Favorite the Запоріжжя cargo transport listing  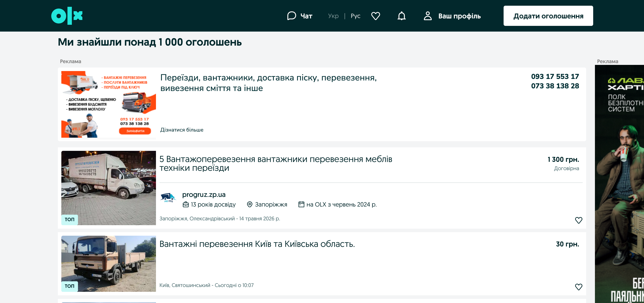pos(579,220)
